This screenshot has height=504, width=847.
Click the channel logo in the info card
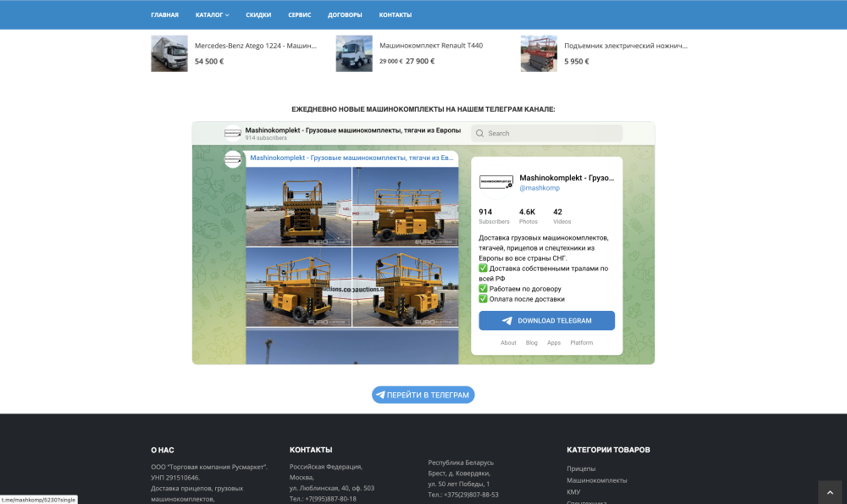point(496,181)
